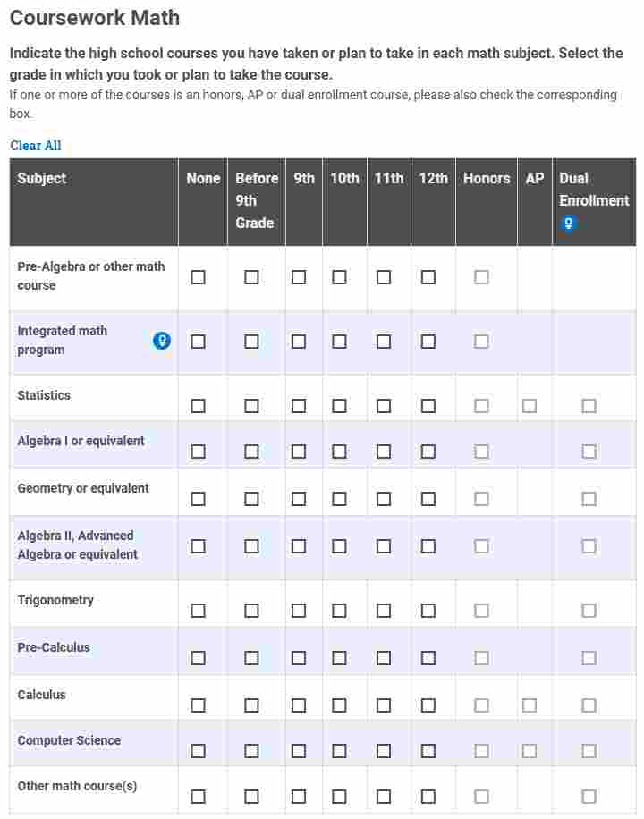Tick Dual Enrollment for Statistics
Viewport: 644px width, 819px height.
coord(589,406)
